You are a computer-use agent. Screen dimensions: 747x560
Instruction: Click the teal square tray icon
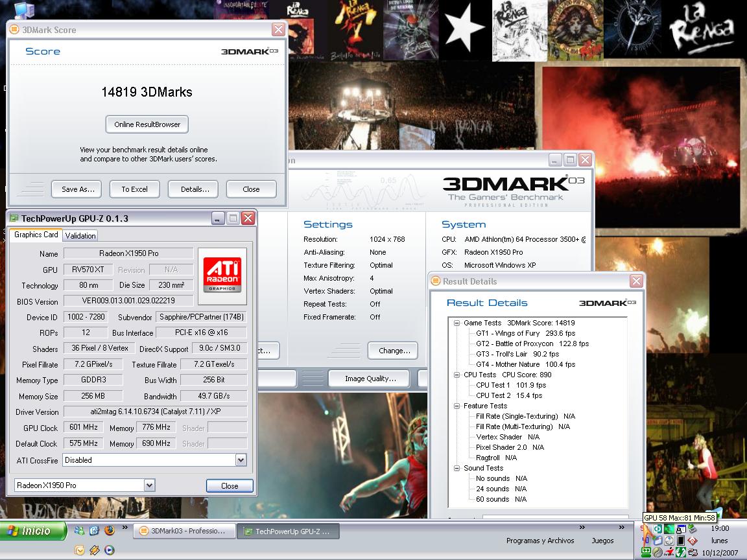click(658, 529)
